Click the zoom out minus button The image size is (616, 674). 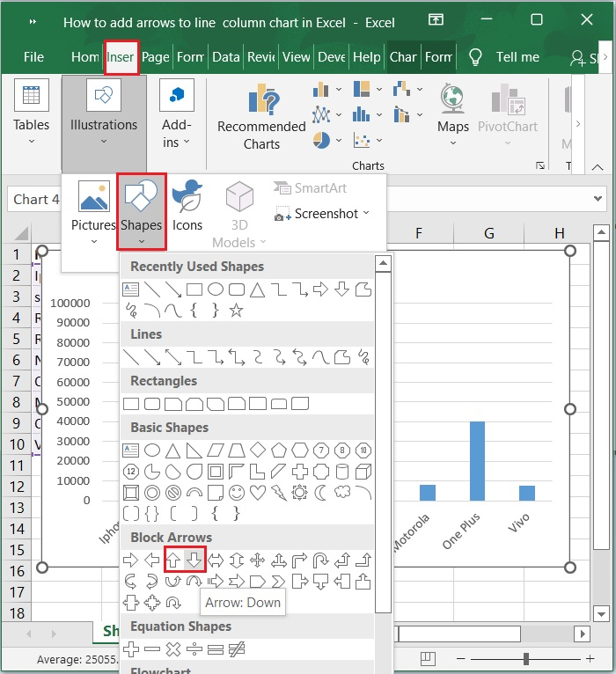coord(461,658)
